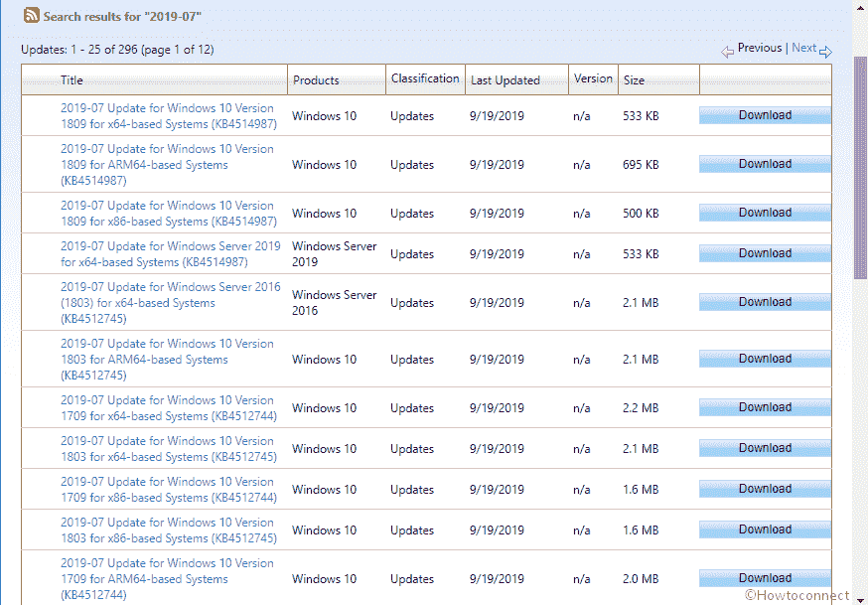Download the Windows Server 2019 update
The width and height of the screenshot is (868, 605).
coord(765,253)
